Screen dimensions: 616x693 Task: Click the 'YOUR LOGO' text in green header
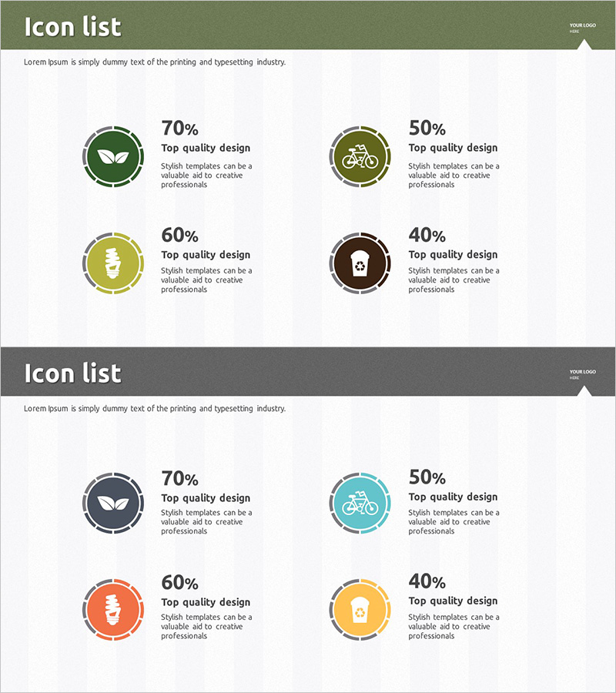pos(583,25)
